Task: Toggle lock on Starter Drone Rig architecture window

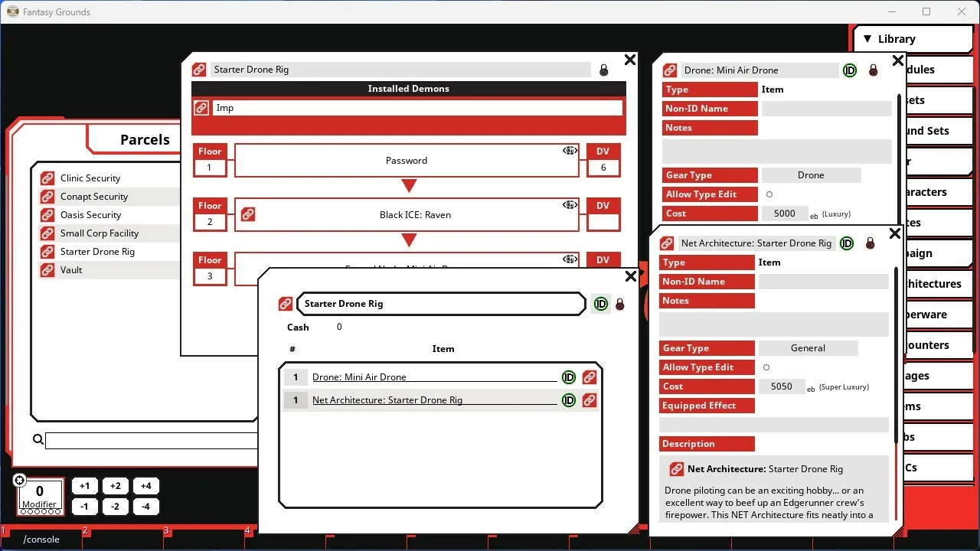Action: pos(604,70)
